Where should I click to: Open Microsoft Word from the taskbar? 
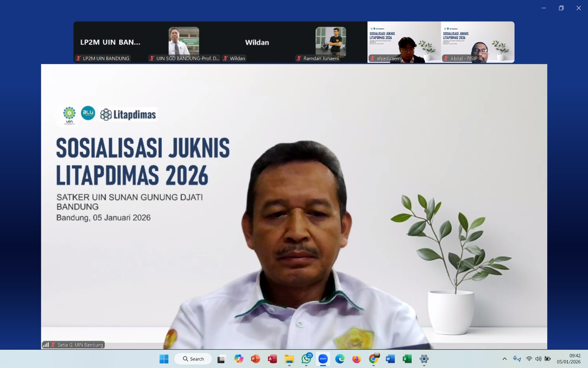390,359
